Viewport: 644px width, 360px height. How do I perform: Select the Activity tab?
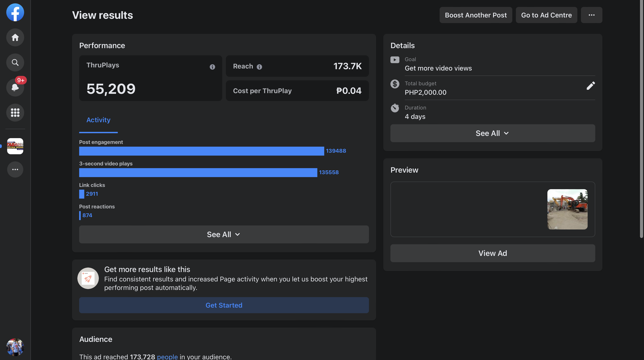(x=98, y=120)
